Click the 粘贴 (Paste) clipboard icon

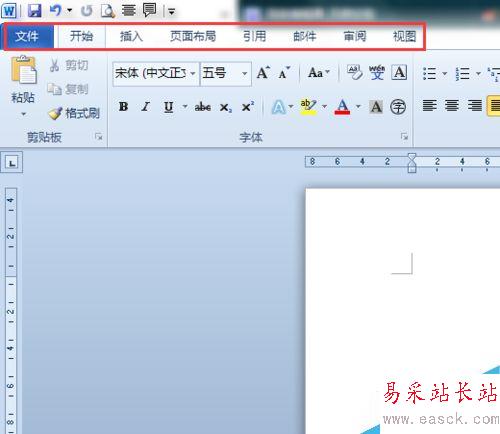pyautogui.click(x=23, y=70)
